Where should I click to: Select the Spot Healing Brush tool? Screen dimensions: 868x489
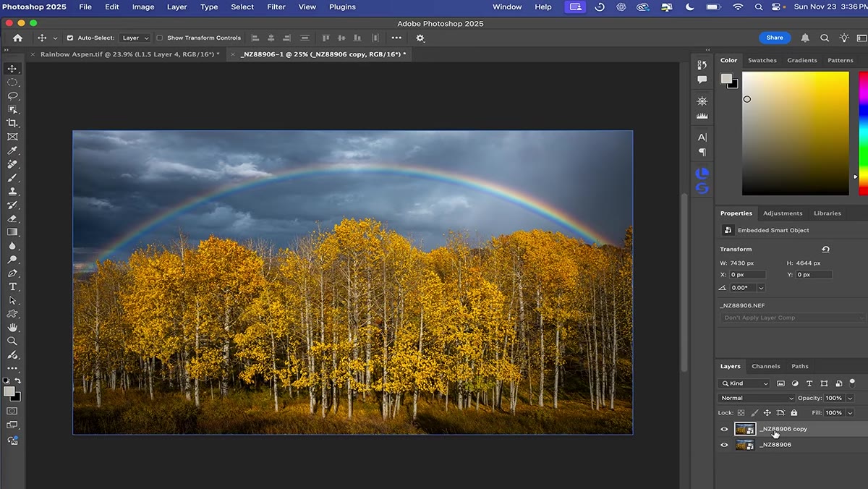[x=12, y=164]
